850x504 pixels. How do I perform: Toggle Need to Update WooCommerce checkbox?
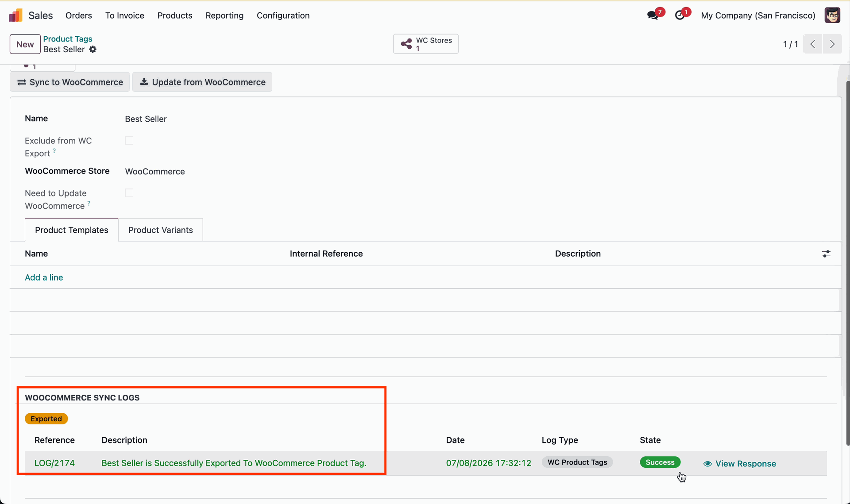click(x=129, y=193)
